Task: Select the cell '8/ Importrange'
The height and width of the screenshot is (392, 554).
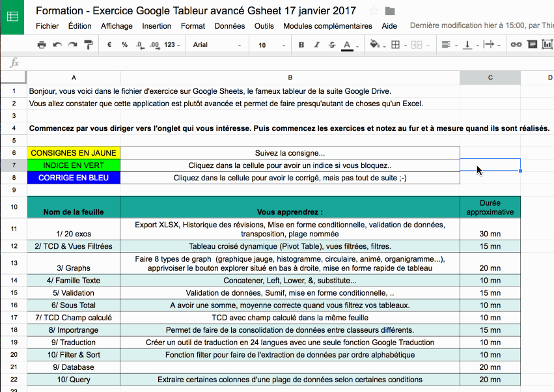Action: 74,330
